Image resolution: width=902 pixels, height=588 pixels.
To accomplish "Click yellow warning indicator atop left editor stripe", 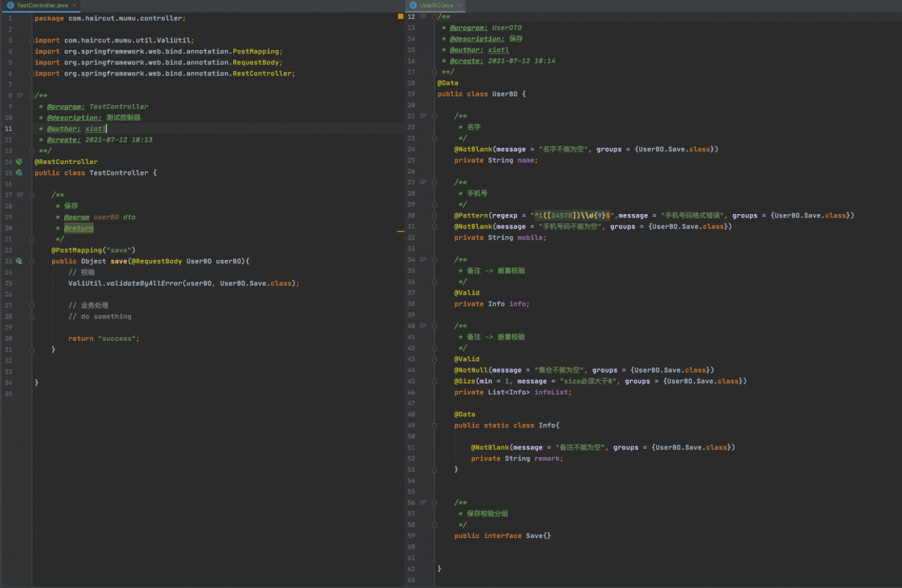I will (x=400, y=16).
